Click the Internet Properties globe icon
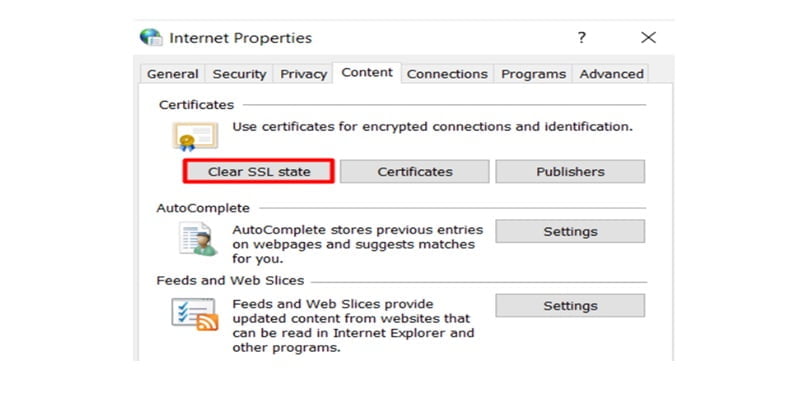 [151, 38]
